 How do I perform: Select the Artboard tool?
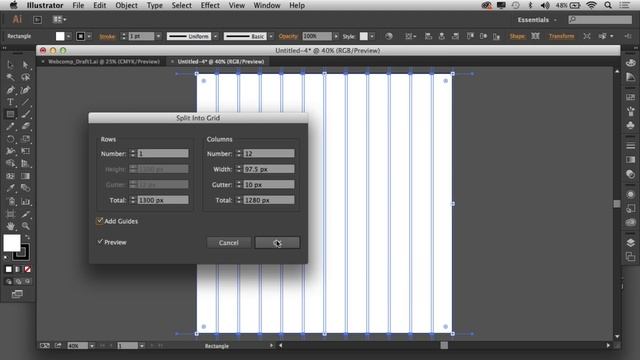10,214
